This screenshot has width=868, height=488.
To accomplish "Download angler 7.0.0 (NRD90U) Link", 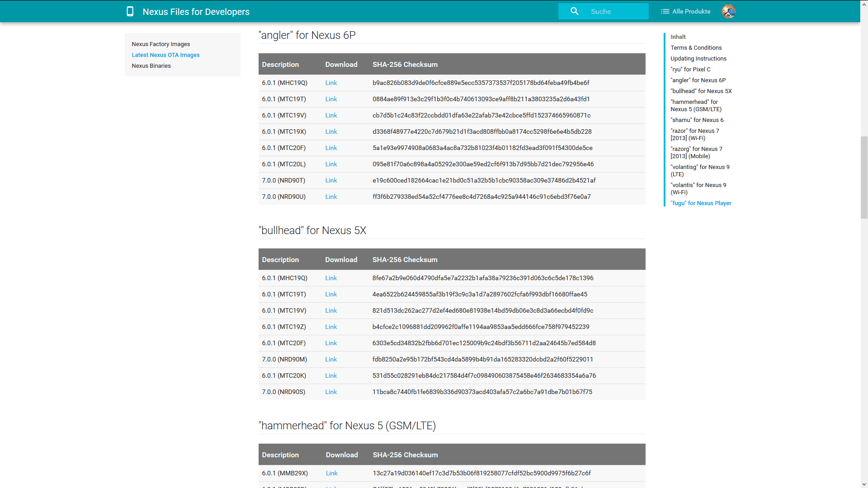I will 331,197.
